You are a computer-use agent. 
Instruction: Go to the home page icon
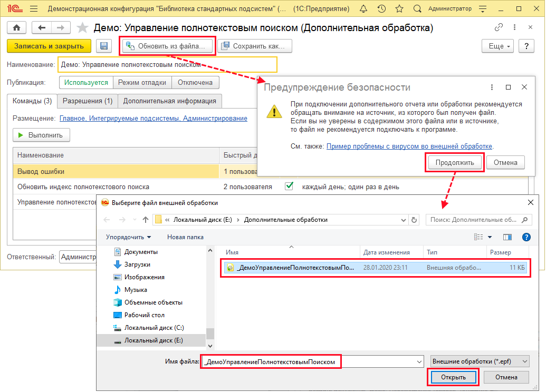pyautogui.click(x=17, y=27)
